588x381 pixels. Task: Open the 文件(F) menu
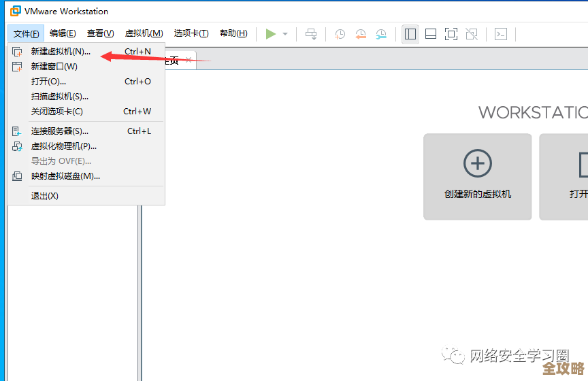pos(26,34)
